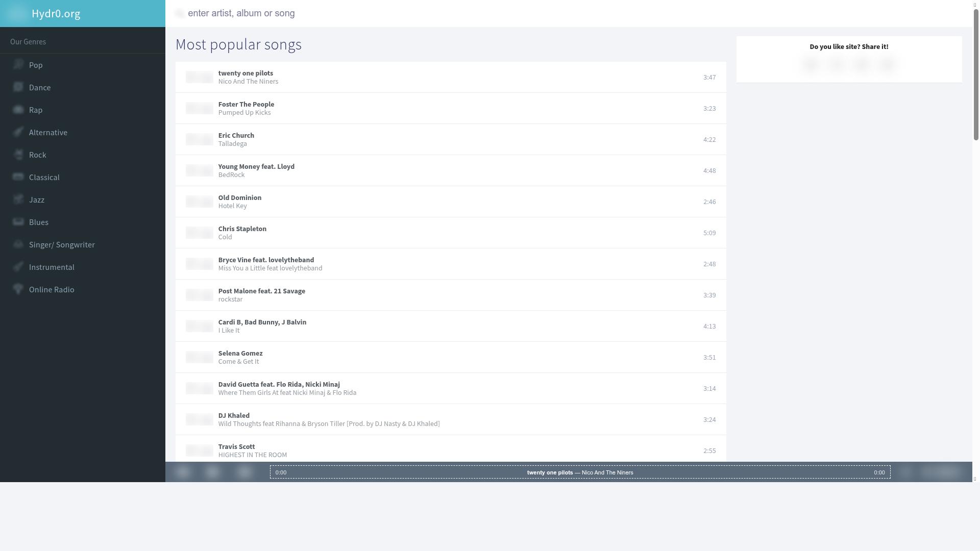Click the Jazz genre icon
The image size is (980, 551).
[18, 199]
